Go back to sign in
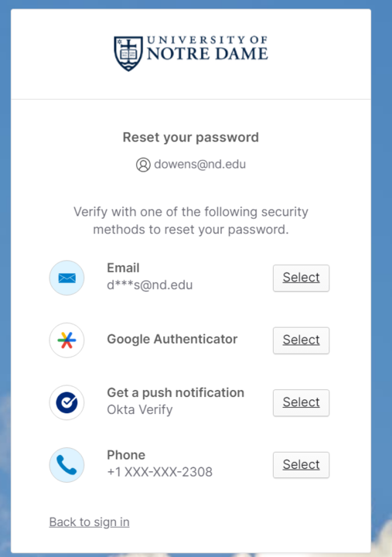This screenshot has width=392, height=557. 89,522
